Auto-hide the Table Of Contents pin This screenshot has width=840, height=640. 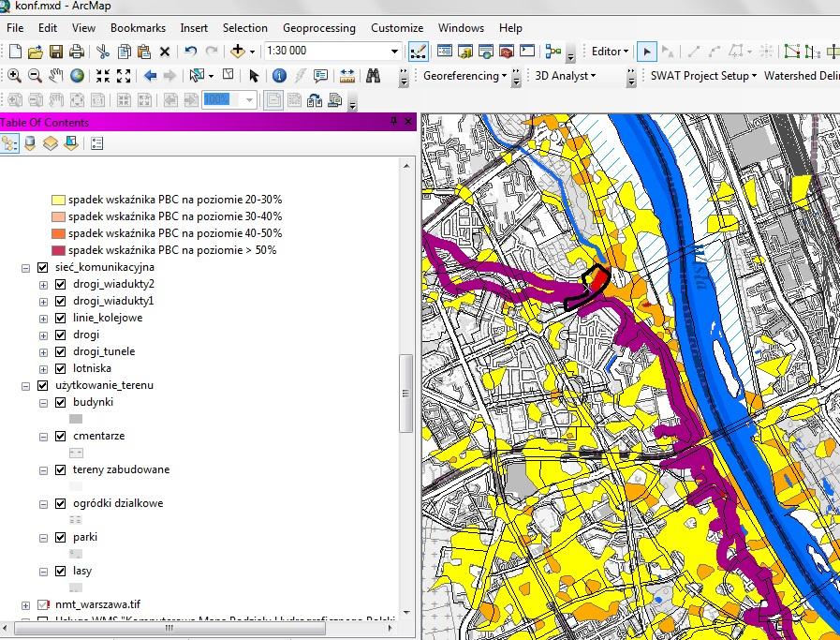[x=394, y=122]
